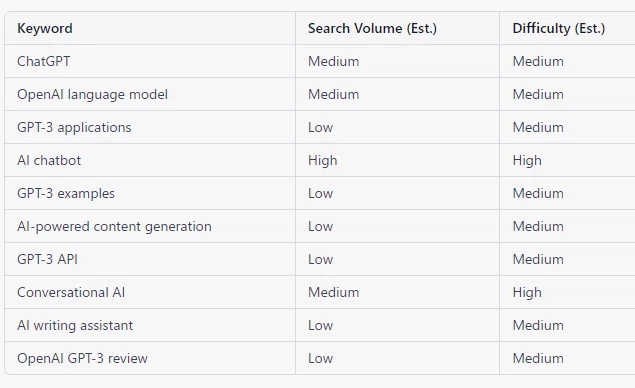
Task: Select the Conversational AI keyword
Action: [71, 292]
